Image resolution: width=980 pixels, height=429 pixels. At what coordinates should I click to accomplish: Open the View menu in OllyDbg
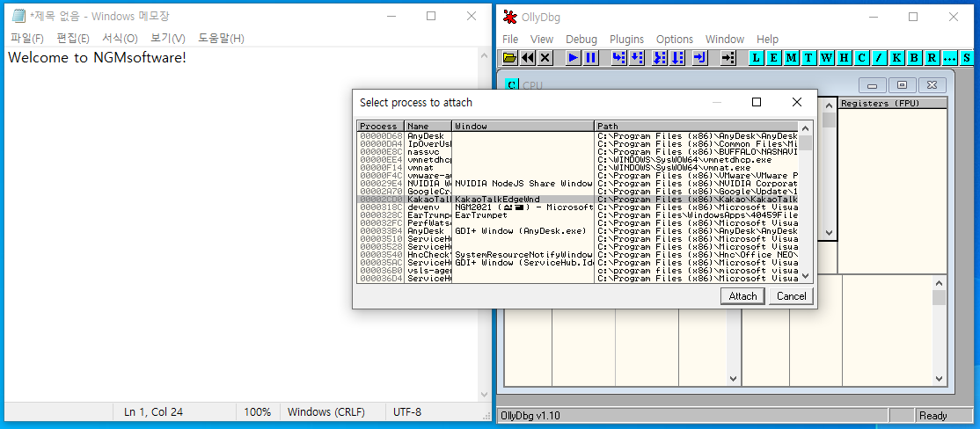[x=541, y=40]
